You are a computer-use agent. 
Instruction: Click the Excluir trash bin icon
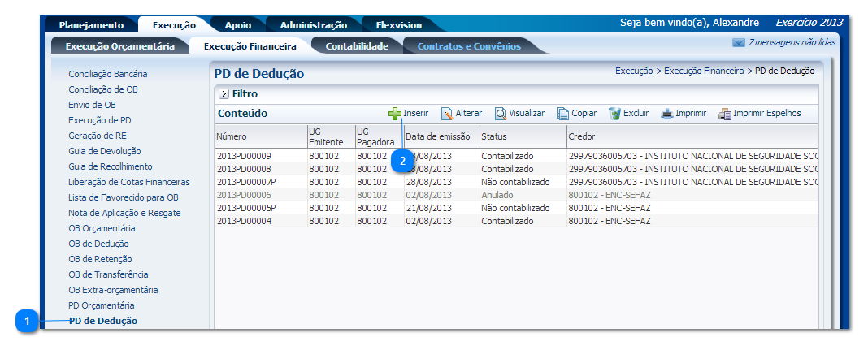coord(614,114)
